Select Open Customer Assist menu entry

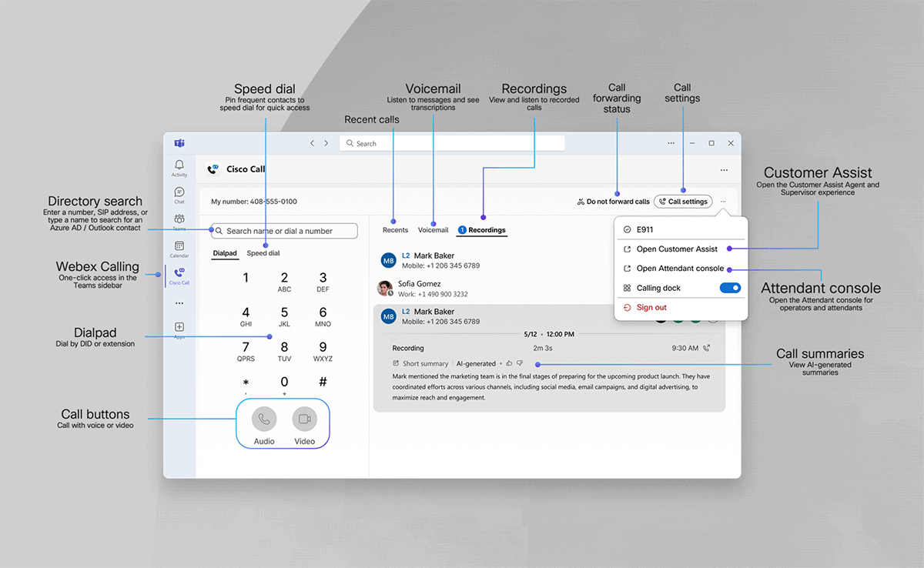point(676,249)
